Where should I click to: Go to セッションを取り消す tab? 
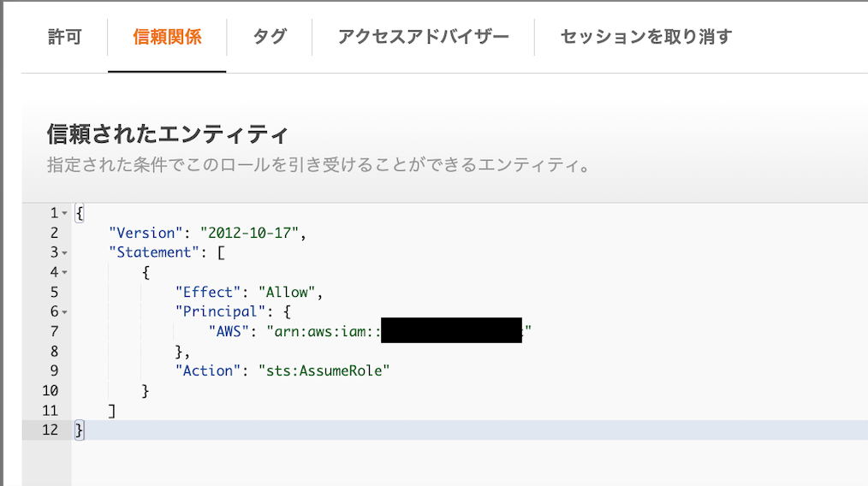coord(646,37)
